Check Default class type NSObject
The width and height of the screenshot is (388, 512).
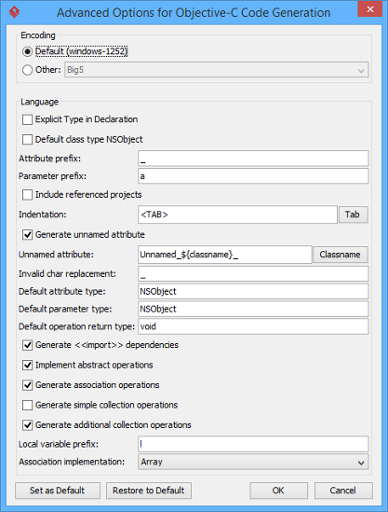coord(27,139)
